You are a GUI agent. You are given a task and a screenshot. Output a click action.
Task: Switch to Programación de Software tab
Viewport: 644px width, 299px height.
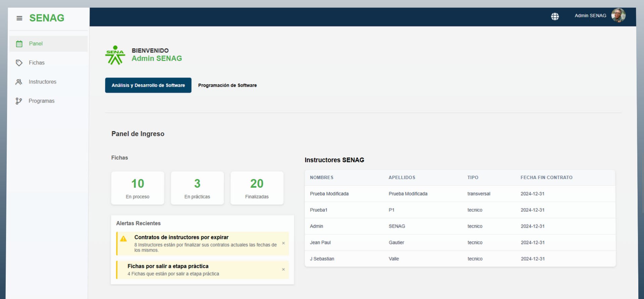[227, 85]
